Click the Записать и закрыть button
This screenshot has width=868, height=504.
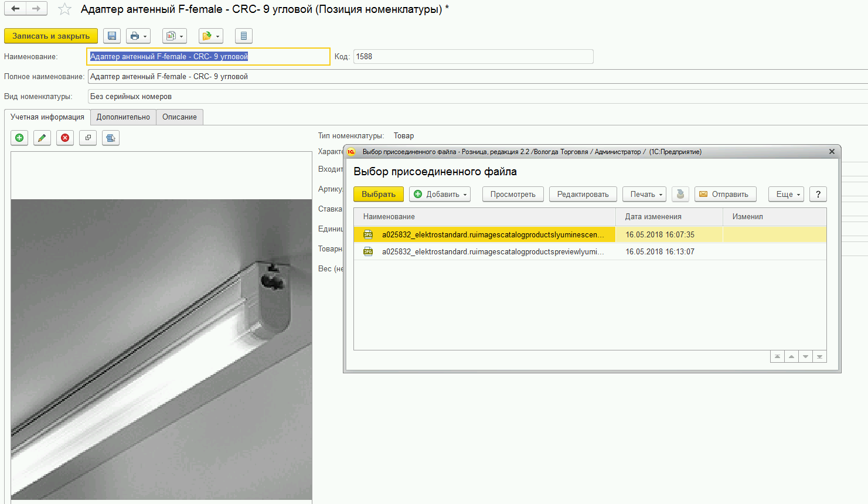(x=51, y=36)
